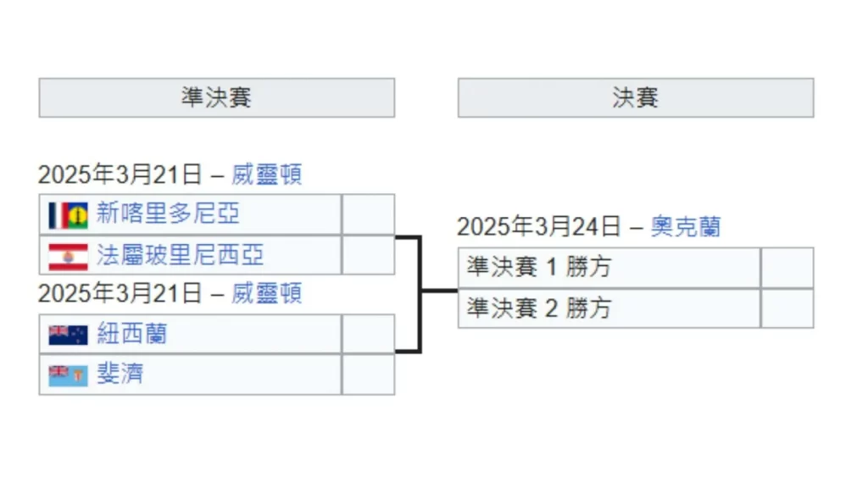
Task: Click the New Zealand flag icon
Action: (x=68, y=335)
